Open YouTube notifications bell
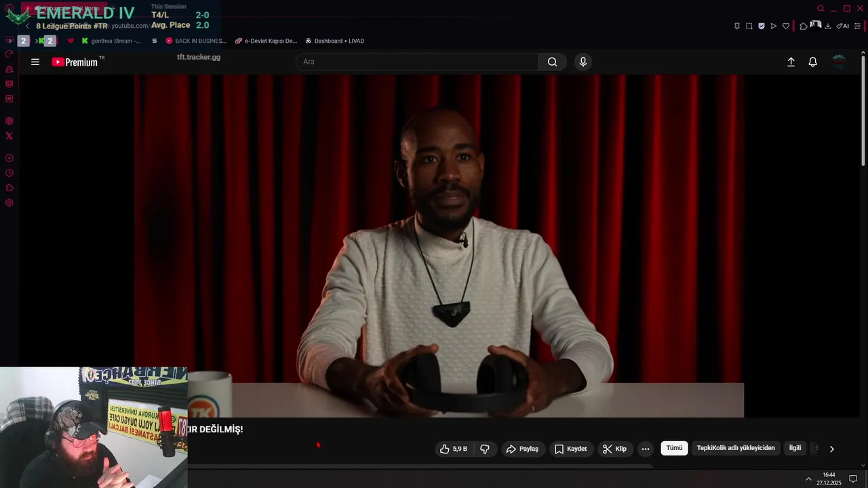868x488 pixels. [812, 62]
